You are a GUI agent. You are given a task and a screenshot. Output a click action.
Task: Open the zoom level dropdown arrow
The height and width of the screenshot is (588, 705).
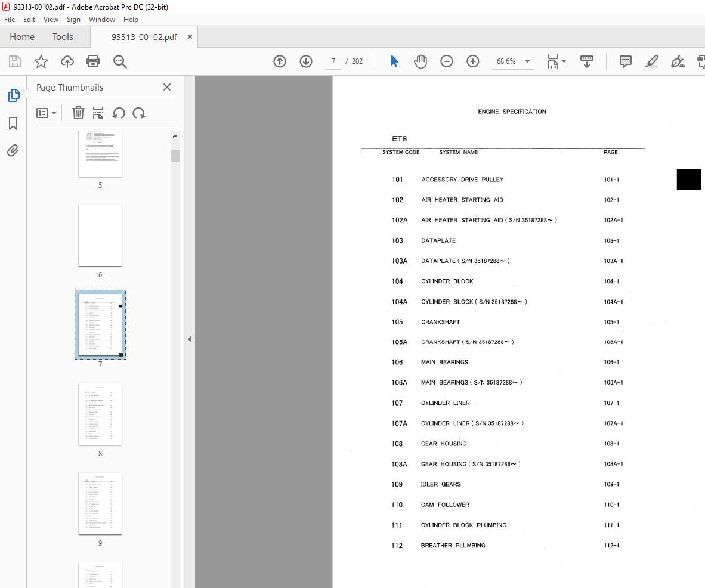tap(527, 61)
